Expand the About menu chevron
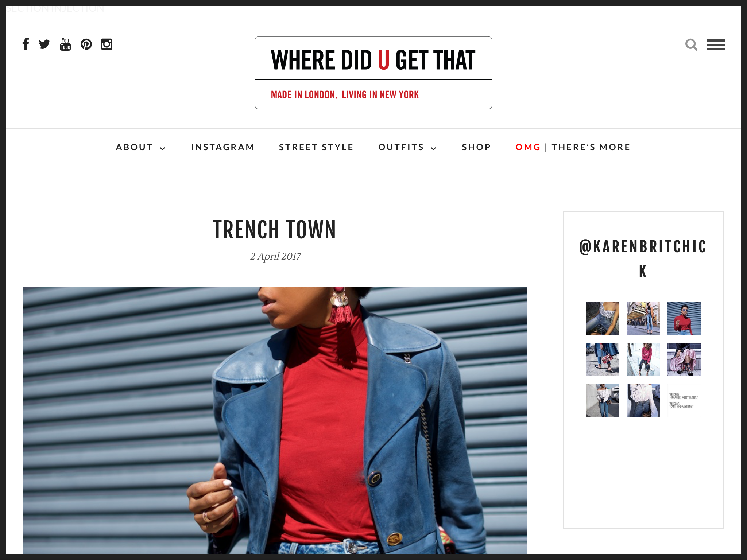 coord(163,148)
